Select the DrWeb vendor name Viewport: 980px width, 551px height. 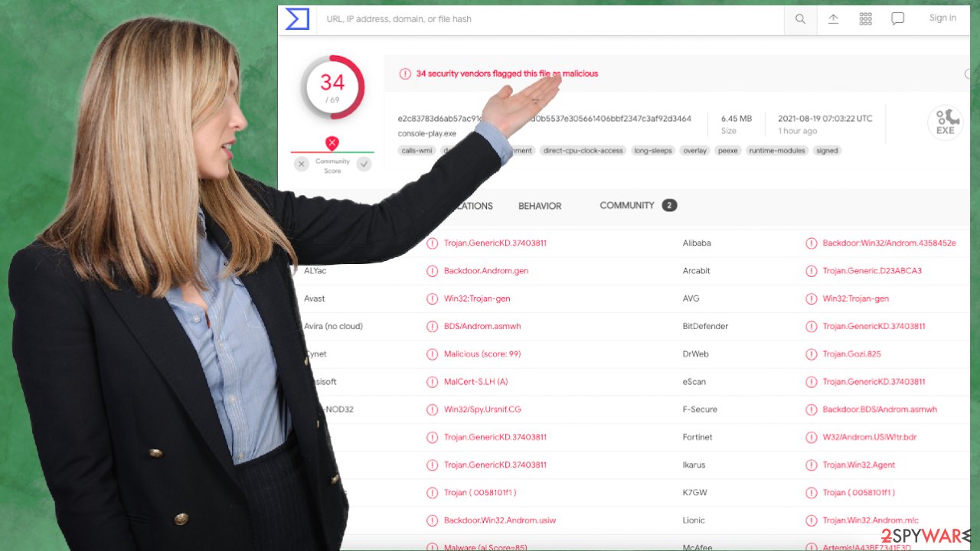[x=696, y=354]
